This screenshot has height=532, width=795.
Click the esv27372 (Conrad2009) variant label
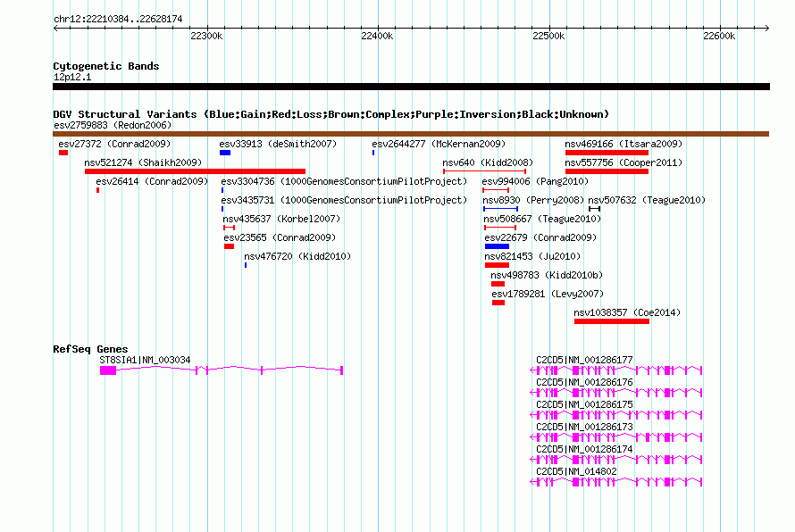pyautogui.click(x=114, y=144)
